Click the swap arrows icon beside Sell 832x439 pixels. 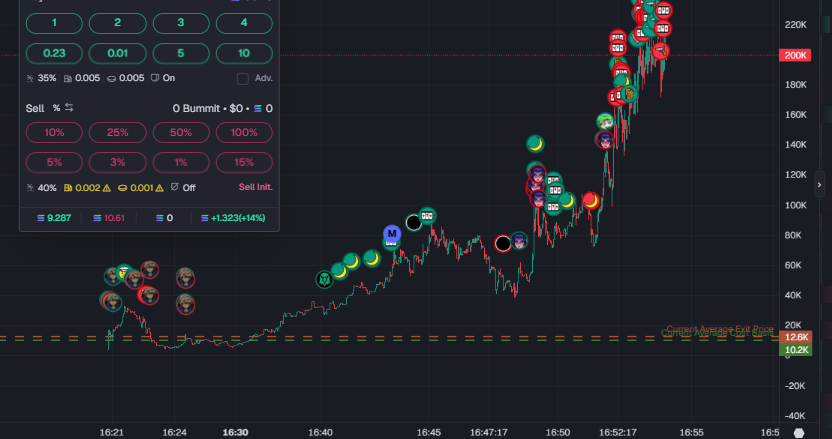69,108
